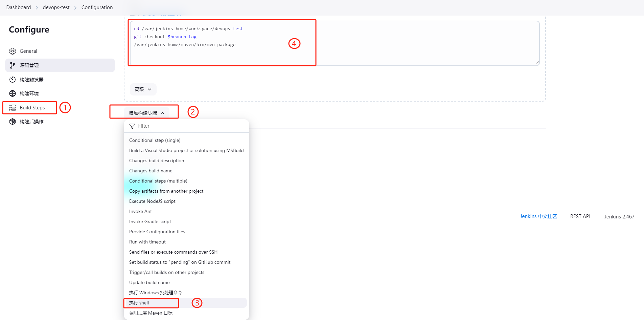Select Set build status to pending on GitHub commit

(186, 262)
